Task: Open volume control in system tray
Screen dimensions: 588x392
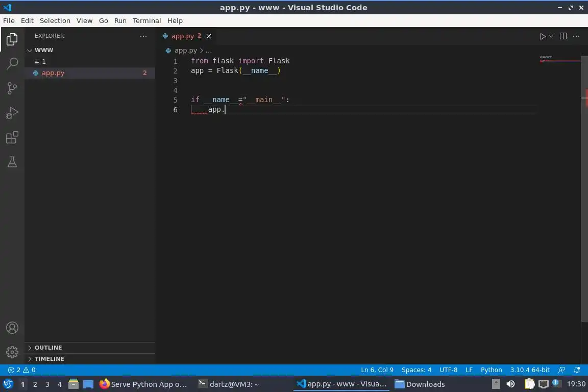Action: pyautogui.click(x=510, y=384)
